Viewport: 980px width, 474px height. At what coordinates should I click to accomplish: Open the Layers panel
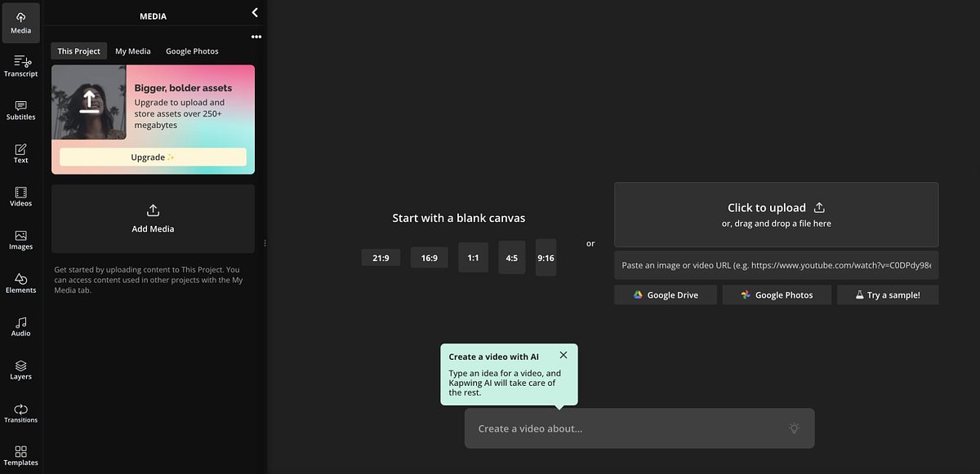tap(20, 371)
